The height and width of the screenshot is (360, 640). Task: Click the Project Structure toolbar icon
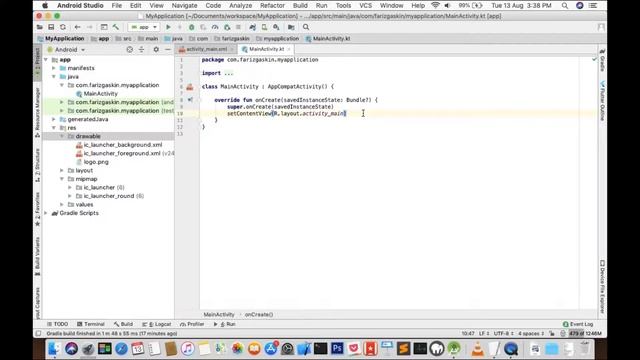pos(291,27)
